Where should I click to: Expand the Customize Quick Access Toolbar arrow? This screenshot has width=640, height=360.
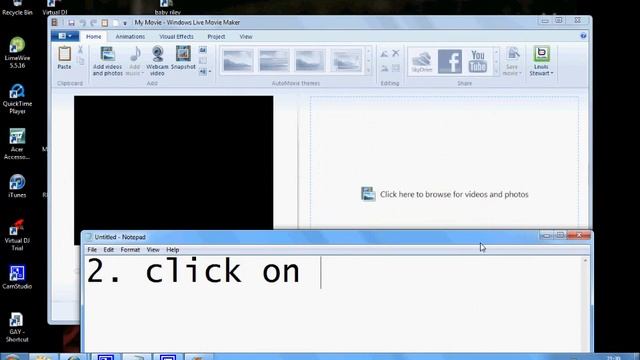click(125, 23)
